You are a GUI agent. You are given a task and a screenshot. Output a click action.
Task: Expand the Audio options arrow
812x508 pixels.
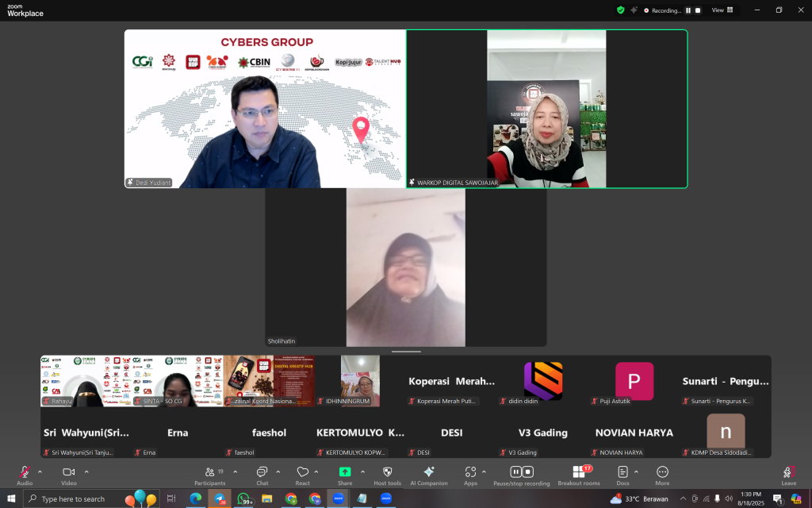coord(40,471)
